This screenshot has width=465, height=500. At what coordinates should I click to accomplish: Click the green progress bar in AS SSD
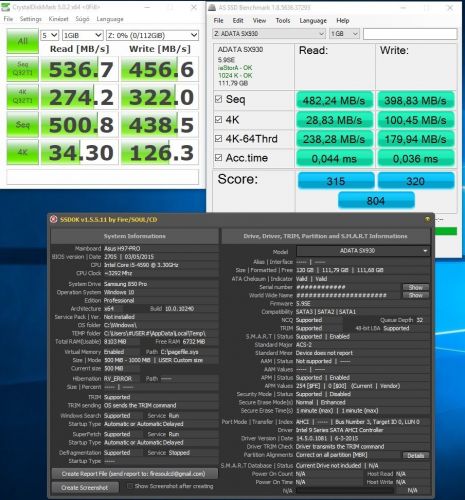click(x=446, y=231)
